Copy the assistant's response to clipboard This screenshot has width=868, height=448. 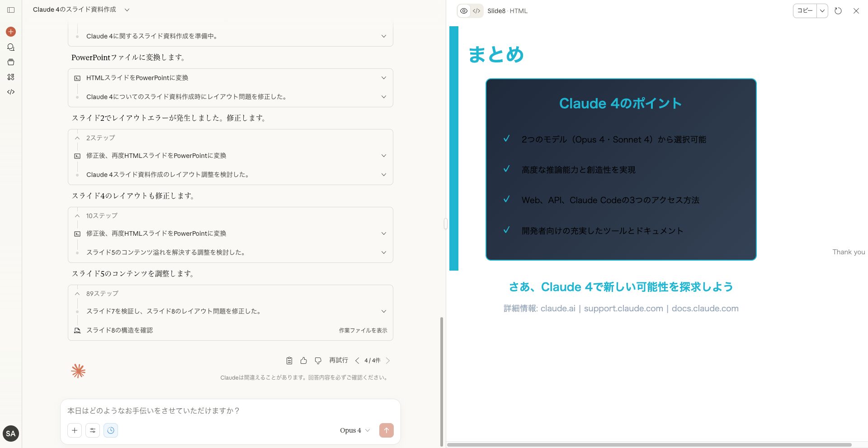[289, 360]
